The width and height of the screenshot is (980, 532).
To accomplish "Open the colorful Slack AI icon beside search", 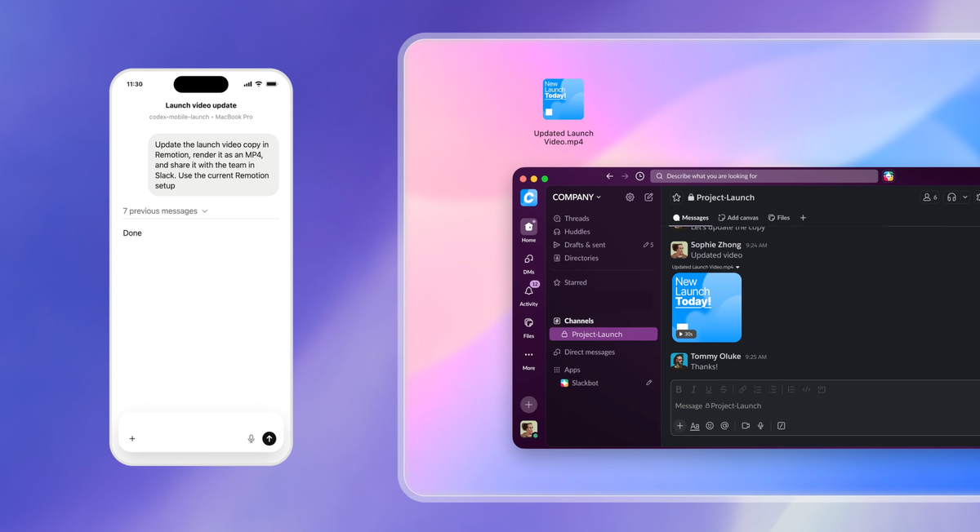I will pyautogui.click(x=889, y=176).
